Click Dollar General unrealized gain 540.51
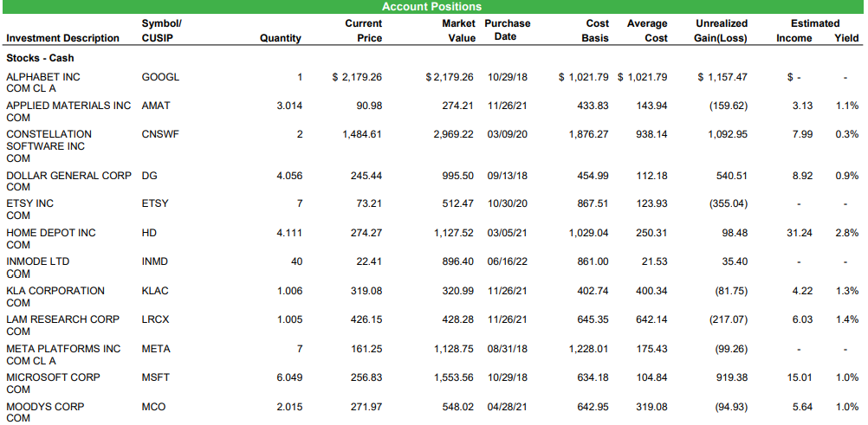The width and height of the screenshot is (868, 425). click(x=732, y=176)
